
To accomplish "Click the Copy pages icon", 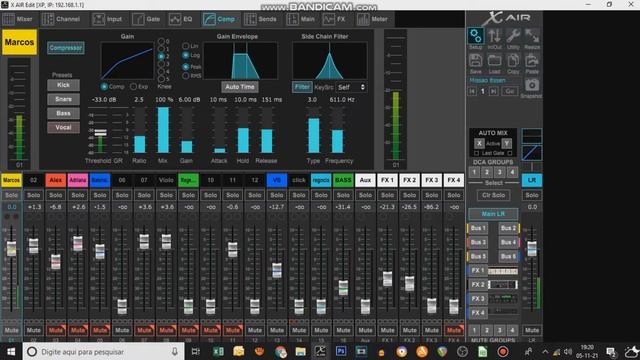I will (x=513, y=61).
